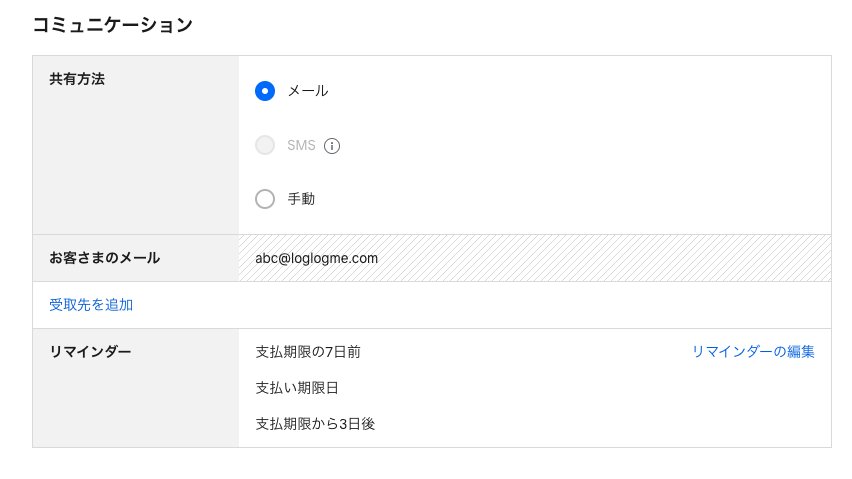Screen dimensions: 852x479
Task: Select the 支払期限から3日後 reminder entry
Action: coord(315,424)
